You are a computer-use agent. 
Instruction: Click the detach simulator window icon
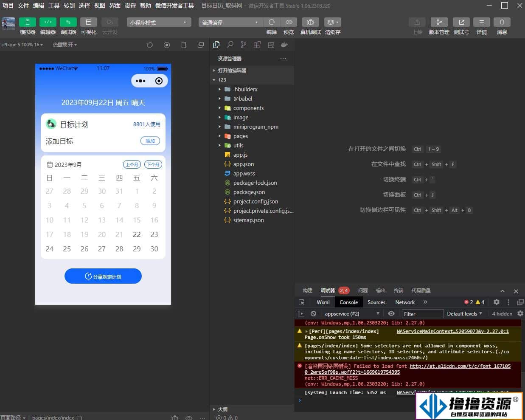(x=201, y=45)
